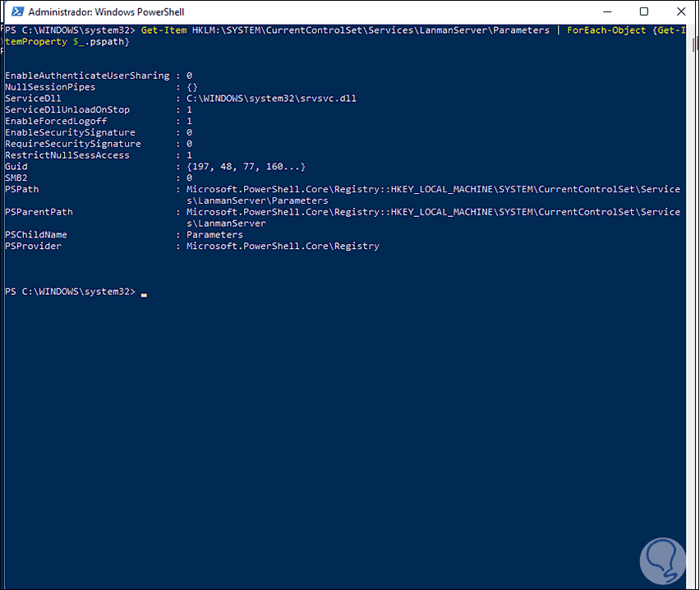Click the 'PSPath' property name
Image resolution: width=700 pixels, height=590 pixels.
click(22, 189)
